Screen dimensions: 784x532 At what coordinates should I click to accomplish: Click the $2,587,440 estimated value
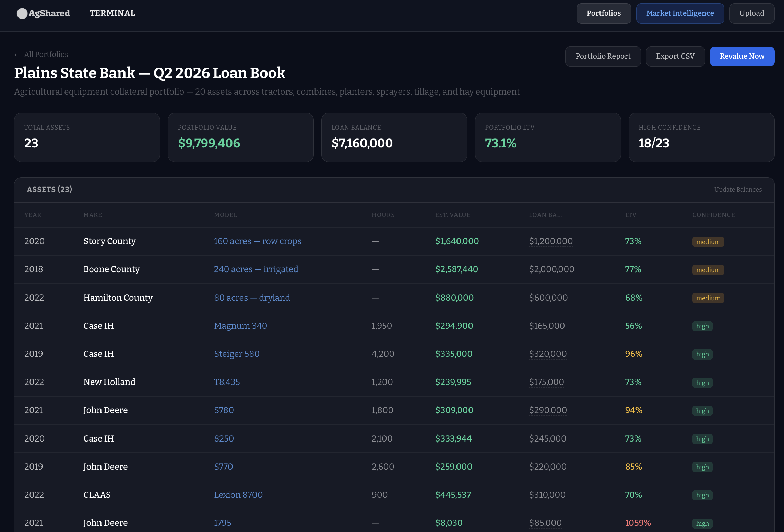456,269
